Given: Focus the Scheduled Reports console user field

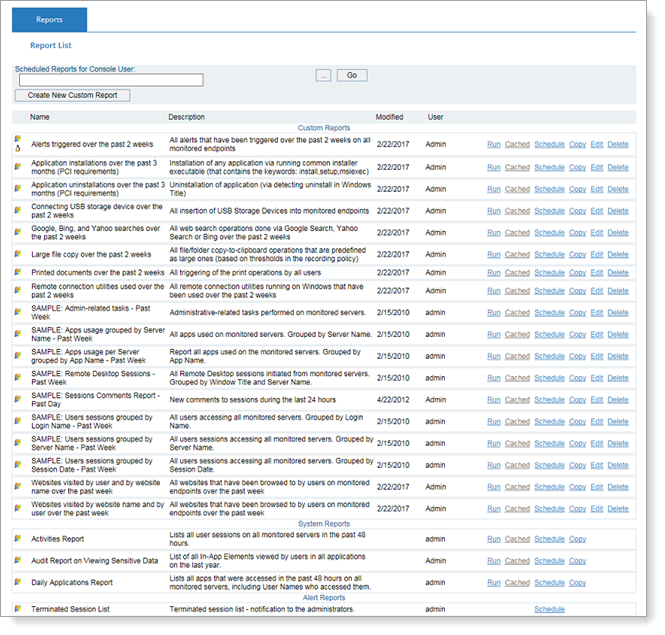Looking at the screenshot, I should coord(109,80).
